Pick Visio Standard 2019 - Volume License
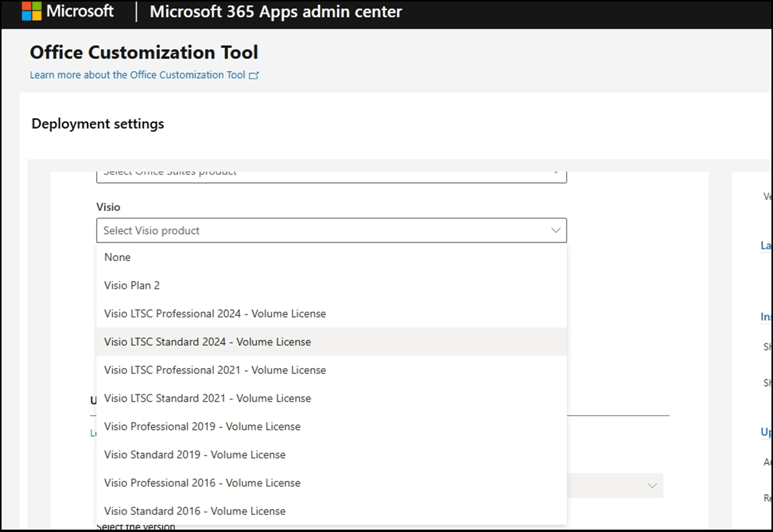The height and width of the screenshot is (532, 773). pos(195,455)
